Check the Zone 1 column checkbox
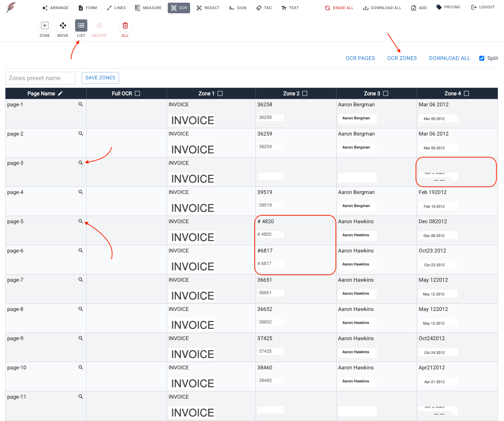504x421 pixels. point(220,93)
